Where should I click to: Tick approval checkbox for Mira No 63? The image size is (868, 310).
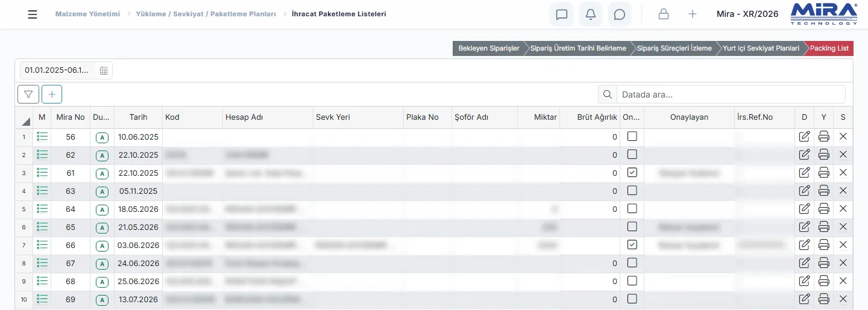(x=632, y=191)
